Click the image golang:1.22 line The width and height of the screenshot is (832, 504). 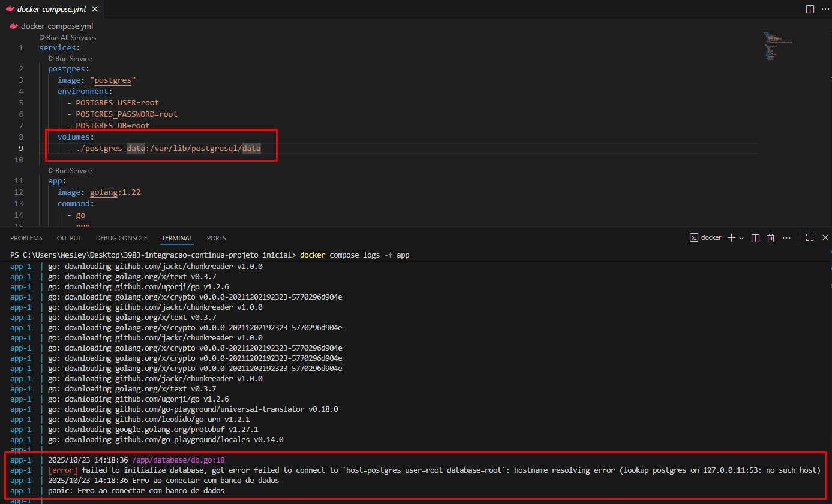click(x=99, y=192)
